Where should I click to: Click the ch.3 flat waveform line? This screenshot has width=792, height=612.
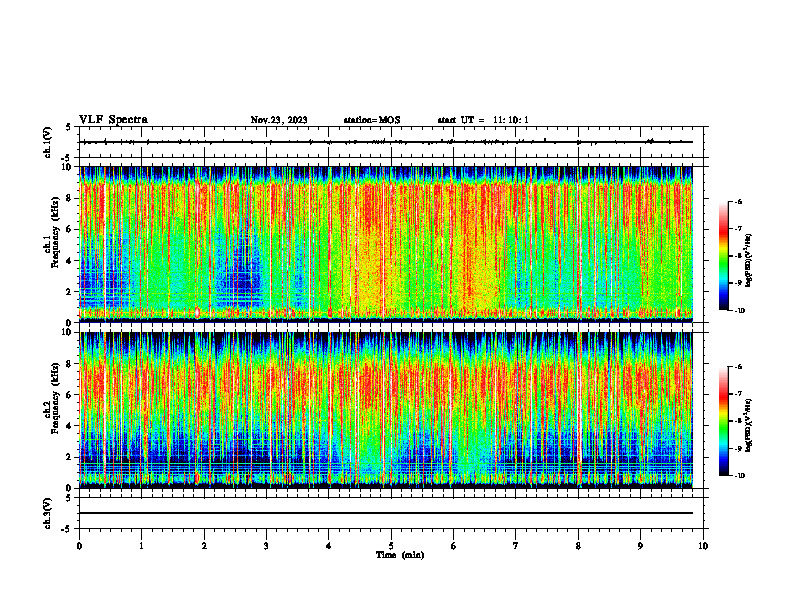386,513
